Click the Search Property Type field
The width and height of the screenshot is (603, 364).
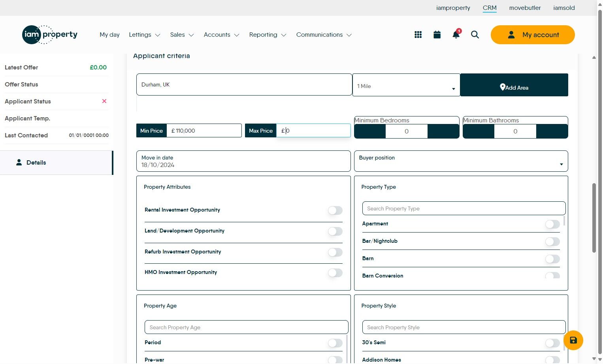[x=464, y=208]
